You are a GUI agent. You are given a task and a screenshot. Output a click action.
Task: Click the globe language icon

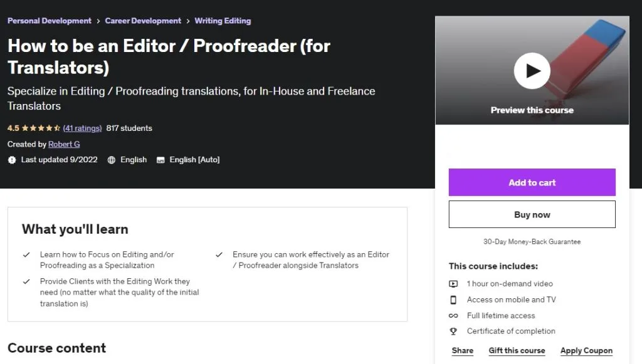click(112, 160)
